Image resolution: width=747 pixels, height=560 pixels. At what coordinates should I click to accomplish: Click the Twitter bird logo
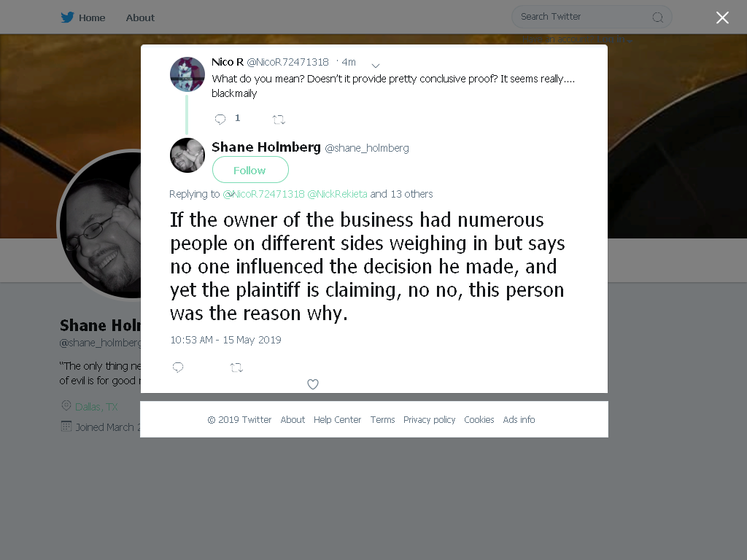(x=67, y=17)
